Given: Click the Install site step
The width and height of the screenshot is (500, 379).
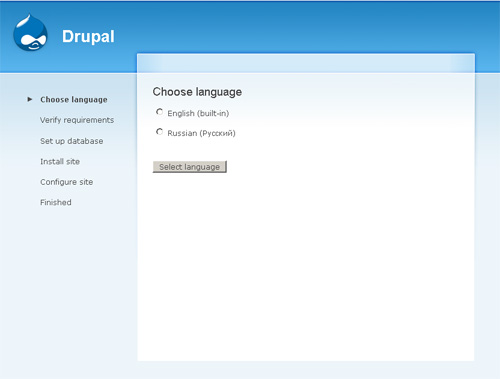Looking at the screenshot, I should click(x=60, y=162).
